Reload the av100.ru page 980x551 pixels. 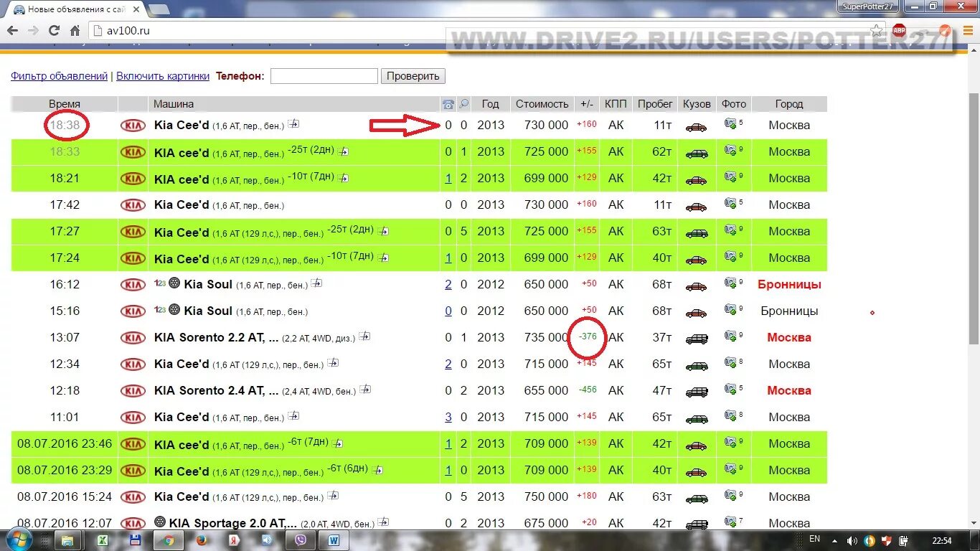pyautogui.click(x=54, y=31)
